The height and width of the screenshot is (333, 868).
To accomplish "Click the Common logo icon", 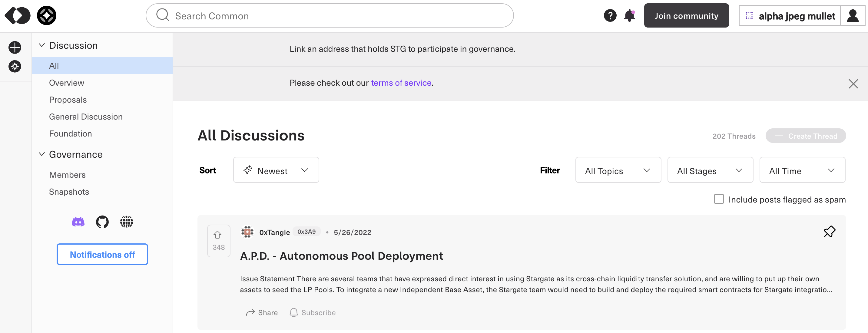I will [18, 15].
